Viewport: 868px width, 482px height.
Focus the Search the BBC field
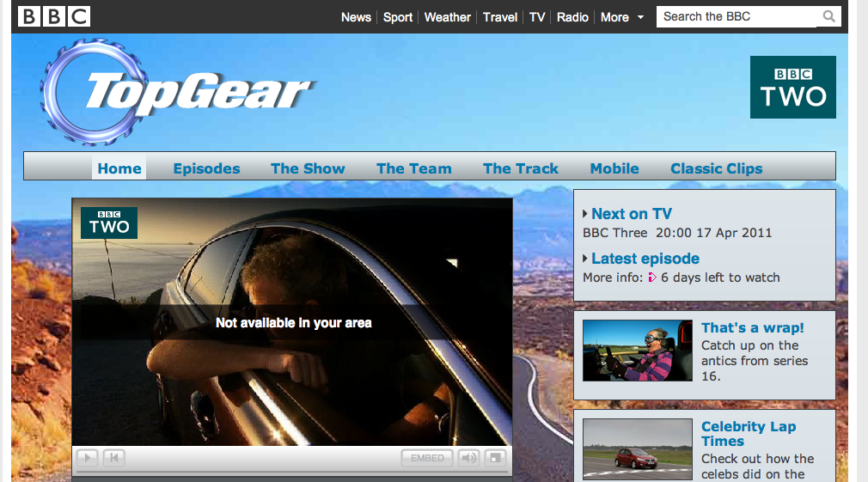(x=738, y=16)
